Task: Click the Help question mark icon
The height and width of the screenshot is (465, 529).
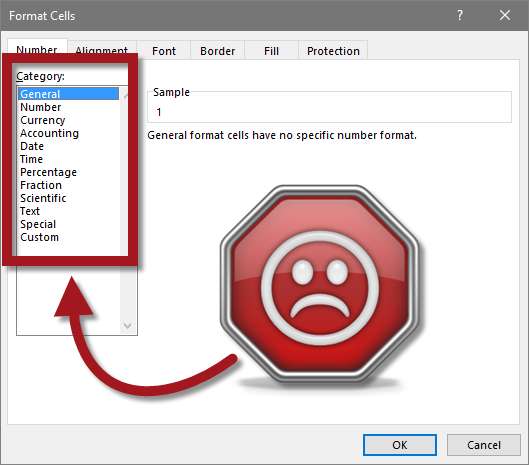Action: (460, 16)
